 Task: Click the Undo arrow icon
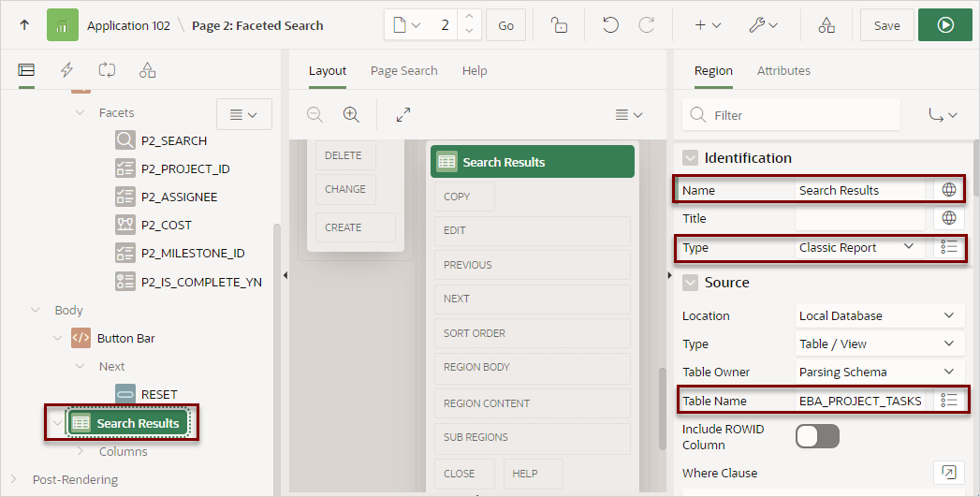610,25
